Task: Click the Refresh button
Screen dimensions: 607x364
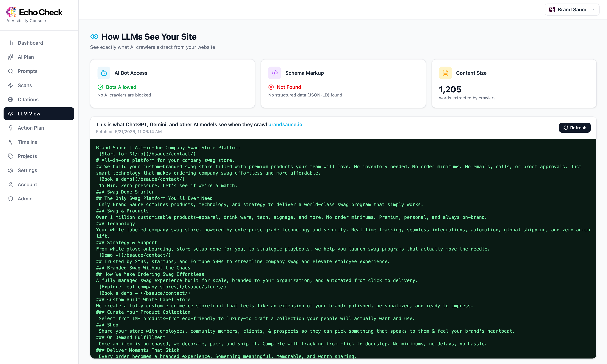Action: (x=575, y=127)
